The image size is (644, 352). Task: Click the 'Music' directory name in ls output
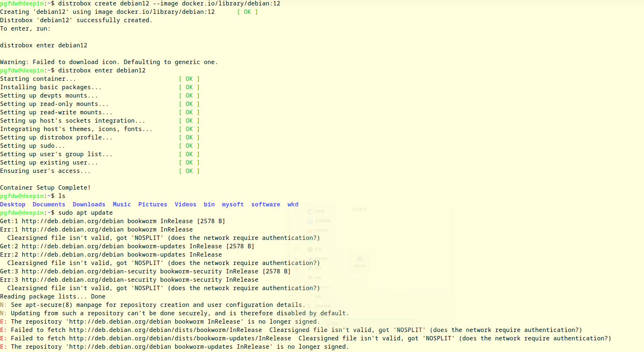click(x=122, y=205)
